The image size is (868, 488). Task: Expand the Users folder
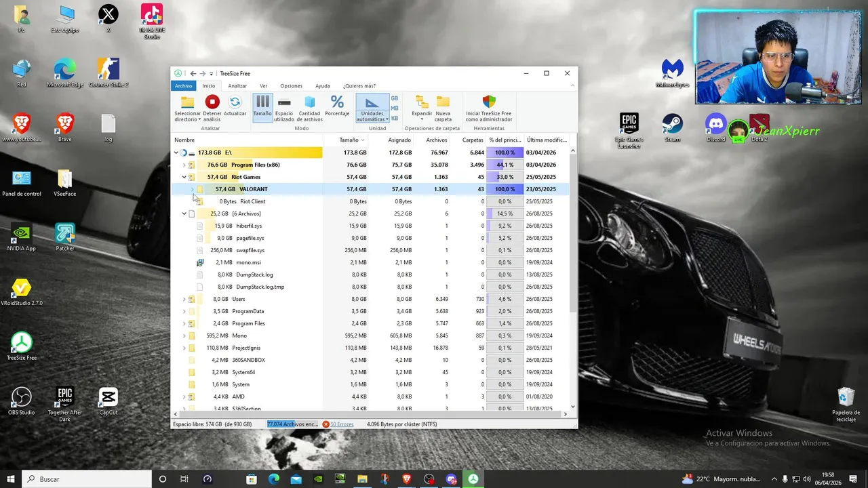click(184, 299)
